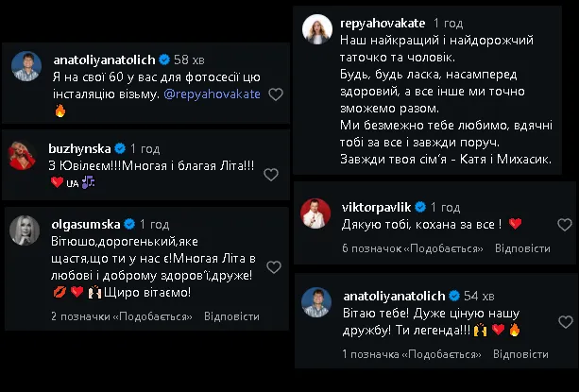Open olgasumska's avatar photo
Image resolution: width=579 pixels, height=392 pixels.
[24, 229]
